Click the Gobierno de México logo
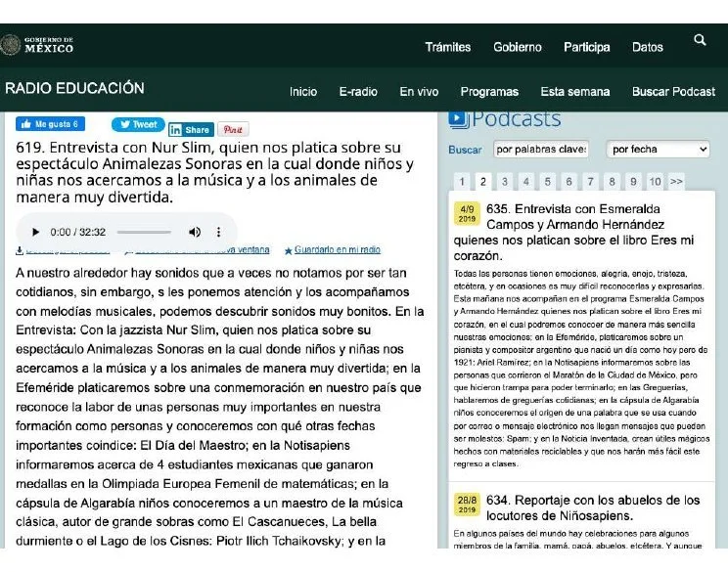The image size is (728, 572). coord(37,45)
